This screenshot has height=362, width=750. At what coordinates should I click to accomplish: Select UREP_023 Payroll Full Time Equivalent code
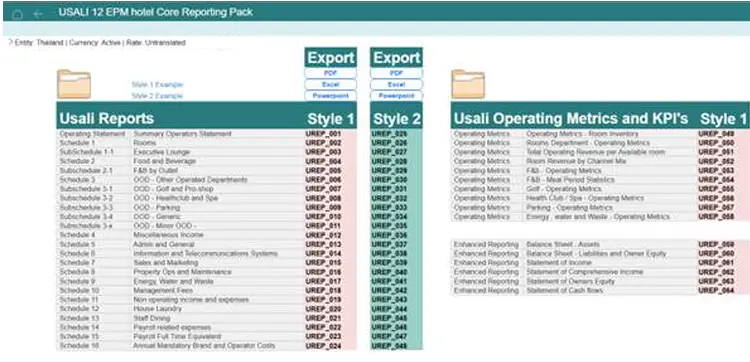[x=323, y=336]
